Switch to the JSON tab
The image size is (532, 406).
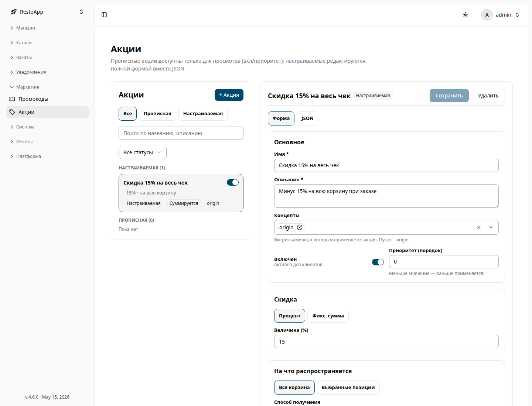click(x=307, y=118)
